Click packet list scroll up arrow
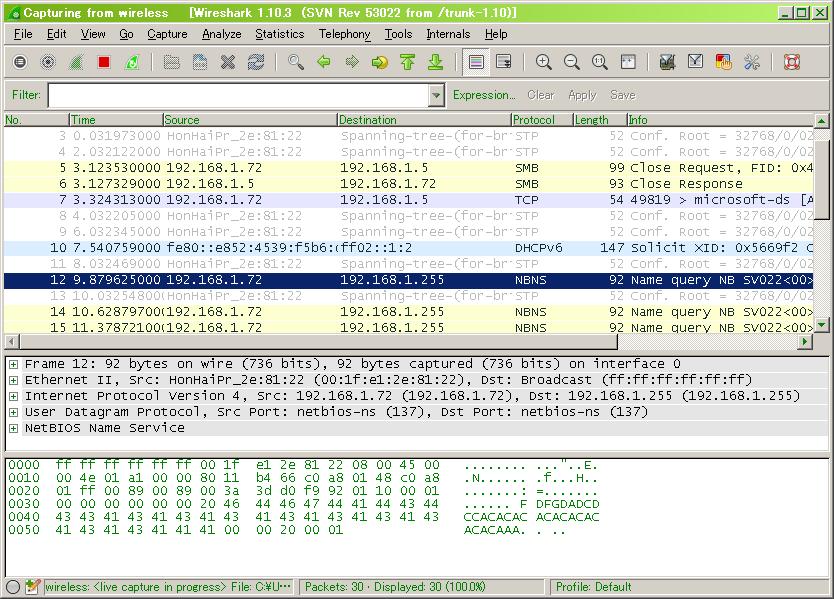The width and height of the screenshot is (834, 599). pos(822,121)
